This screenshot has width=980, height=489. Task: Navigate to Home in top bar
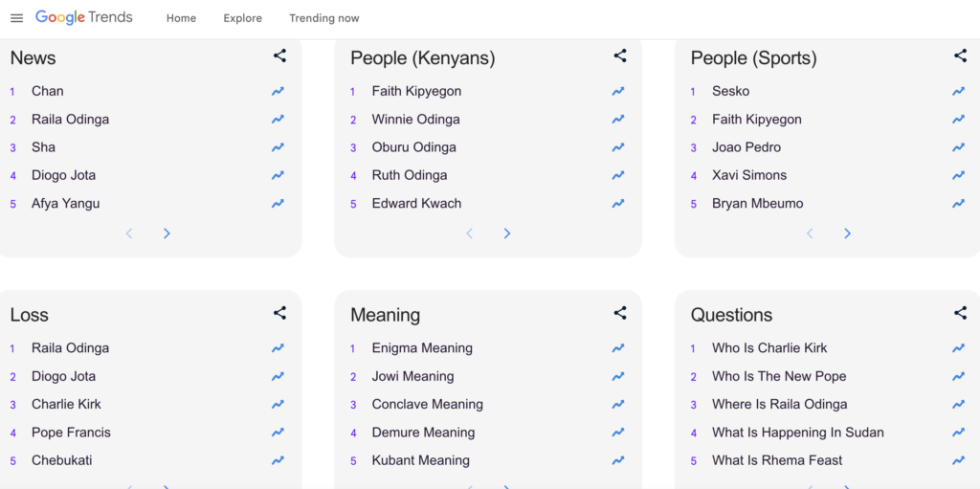point(181,18)
